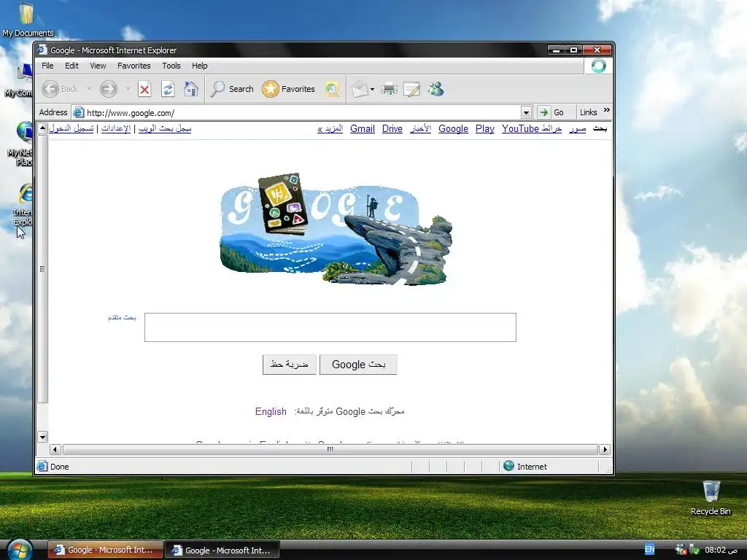Open the Start menu orb
This screenshot has width=747, height=560.
[x=20, y=550]
